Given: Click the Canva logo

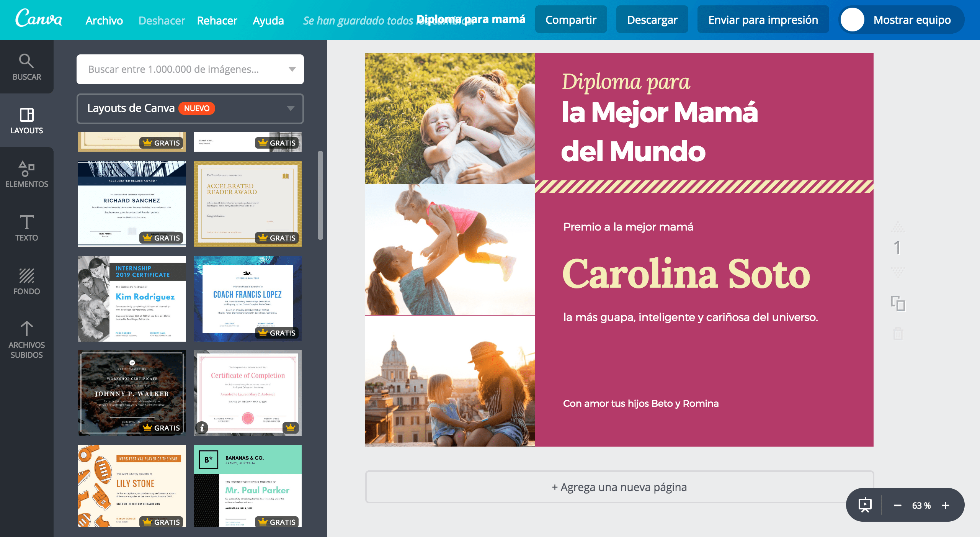Looking at the screenshot, I should pyautogui.click(x=38, y=18).
